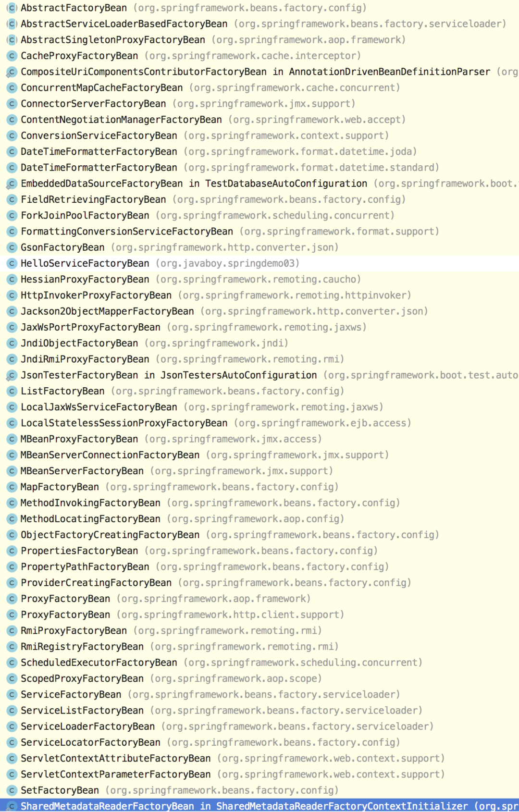Select HttpInvokerProxyFactoryBean entry
This screenshot has width=519, height=812.
click(x=259, y=295)
